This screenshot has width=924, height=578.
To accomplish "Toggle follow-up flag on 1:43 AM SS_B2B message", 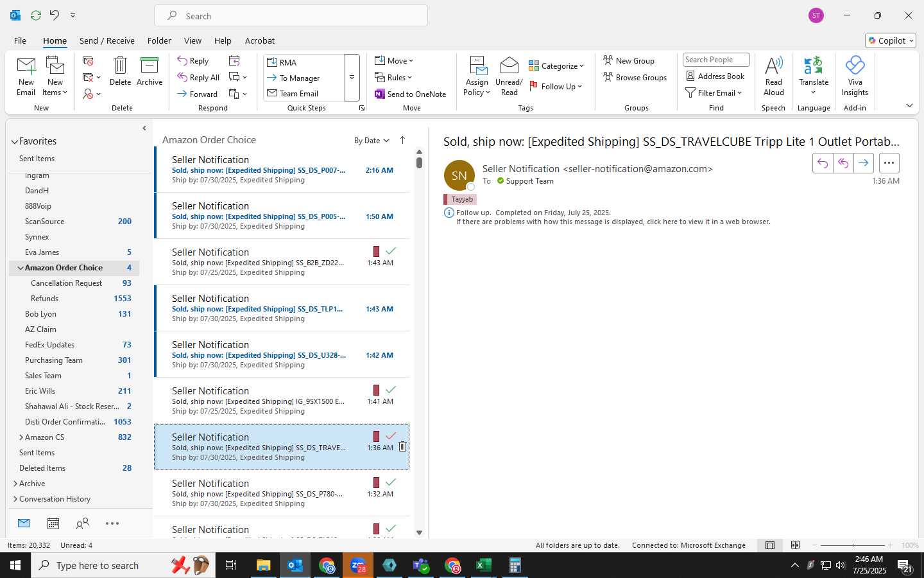I will (x=391, y=251).
